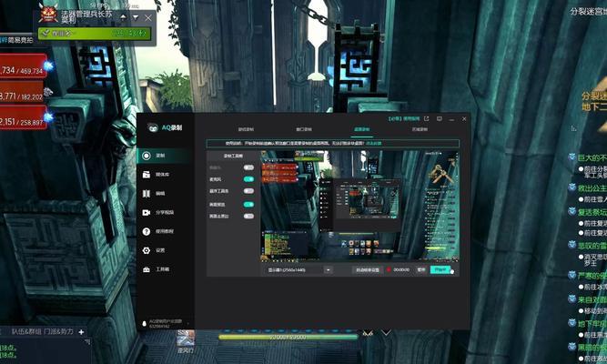Click the crossed-swords icon above the XP bar

(368, 333)
